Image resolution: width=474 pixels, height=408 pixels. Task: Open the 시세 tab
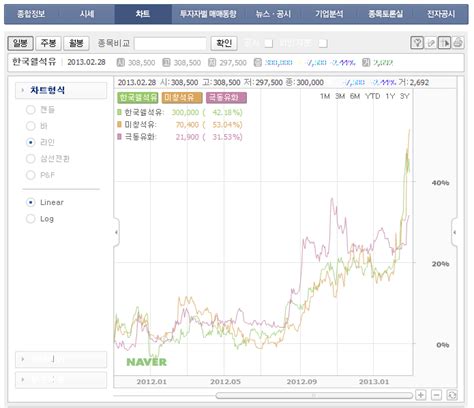coord(87,14)
